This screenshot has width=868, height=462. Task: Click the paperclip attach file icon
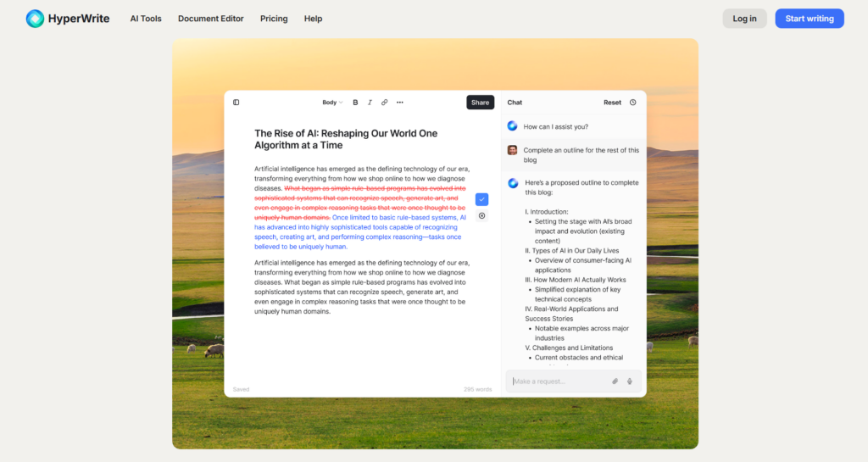pyautogui.click(x=615, y=381)
